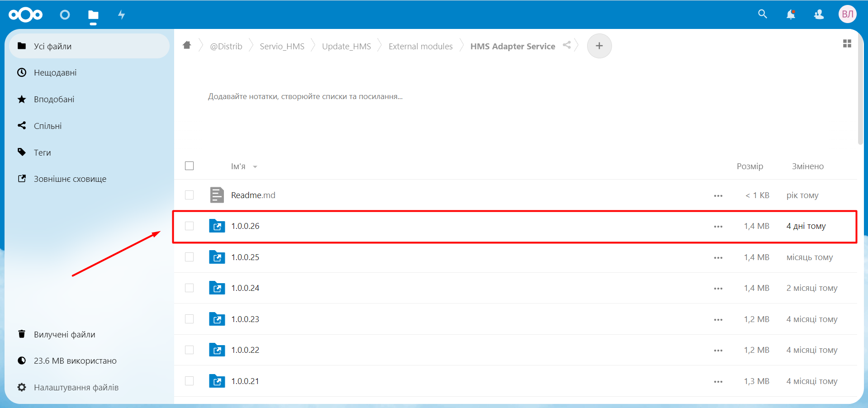Go to Вилучені файли
Image resolution: width=868 pixels, height=408 pixels.
click(x=64, y=335)
